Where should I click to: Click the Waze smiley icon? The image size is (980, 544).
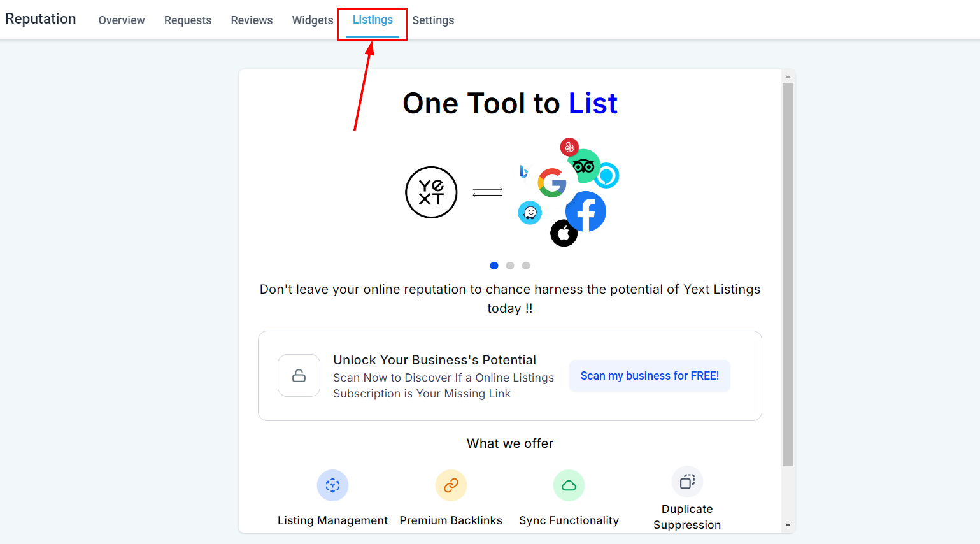pyautogui.click(x=530, y=212)
